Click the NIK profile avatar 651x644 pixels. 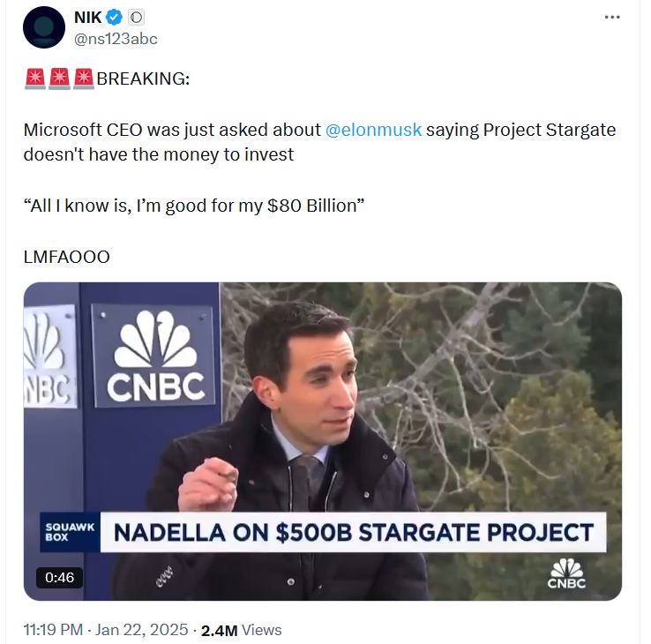coord(43,27)
